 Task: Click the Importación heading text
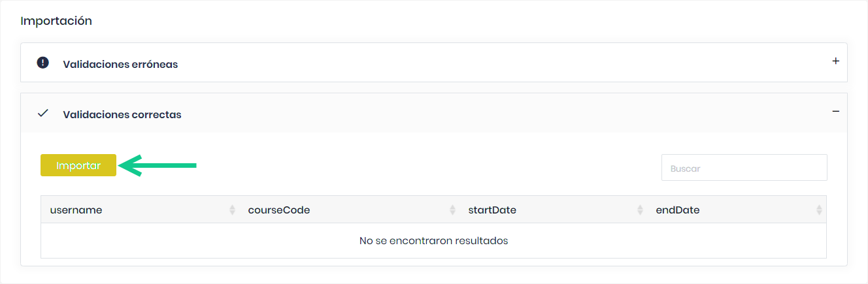[56, 21]
